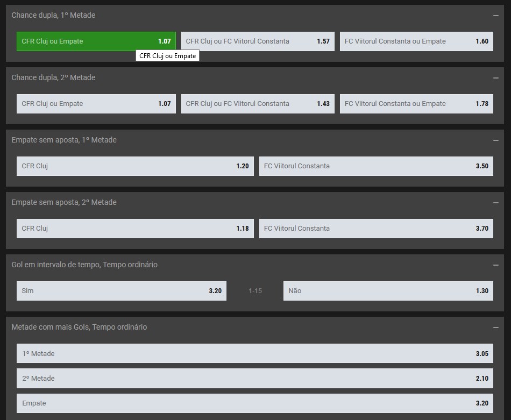Click the 1-15 interval label

tap(255, 290)
